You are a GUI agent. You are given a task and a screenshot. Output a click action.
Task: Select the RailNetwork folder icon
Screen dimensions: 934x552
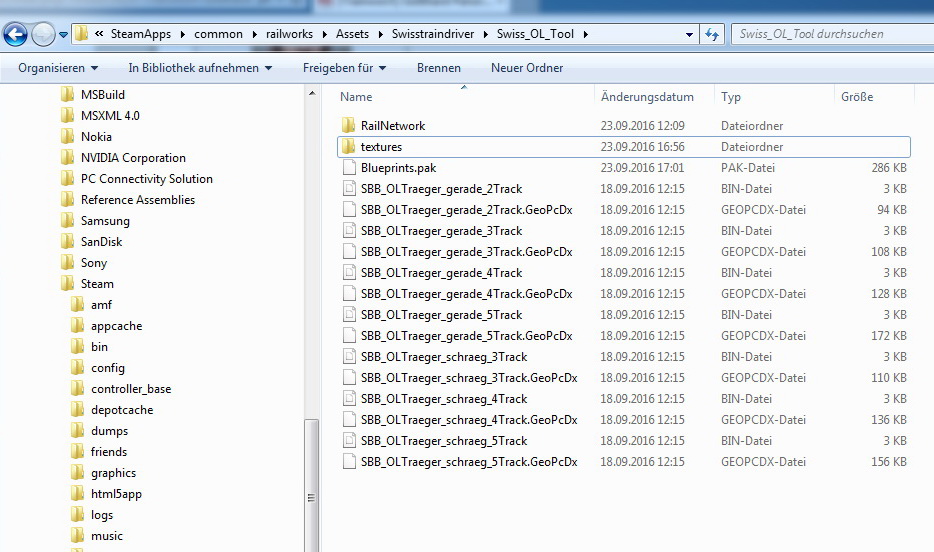tap(349, 126)
